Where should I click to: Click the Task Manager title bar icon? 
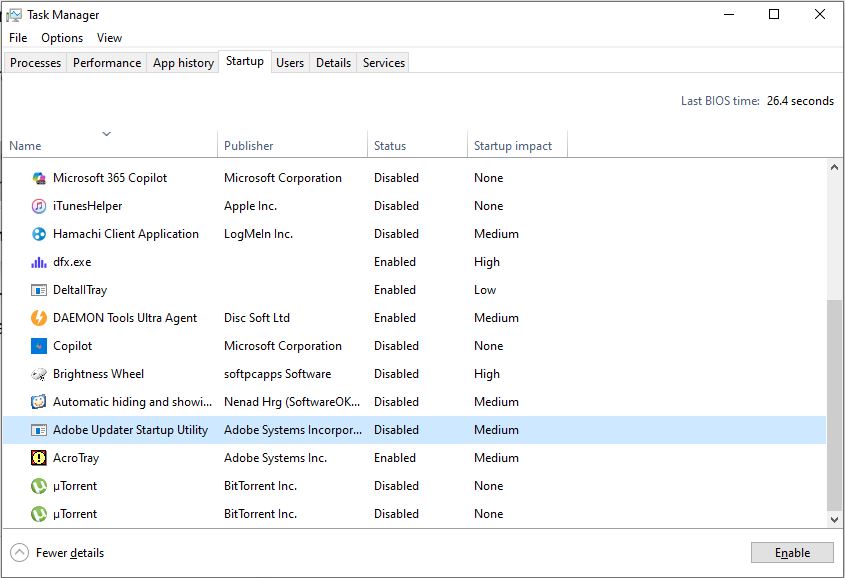(x=15, y=15)
